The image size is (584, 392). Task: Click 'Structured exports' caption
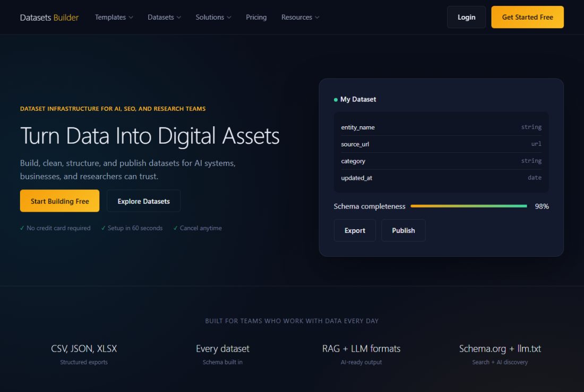tap(84, 362)
